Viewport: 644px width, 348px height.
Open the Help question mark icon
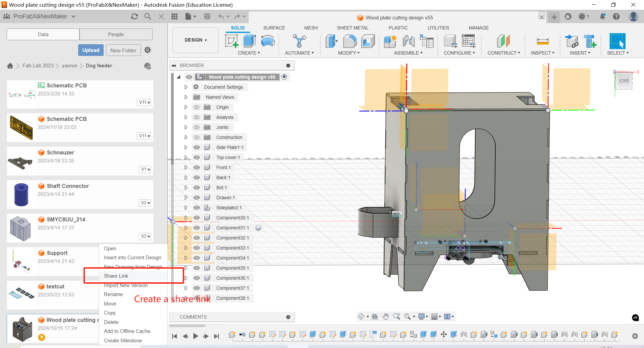[616, 16]
